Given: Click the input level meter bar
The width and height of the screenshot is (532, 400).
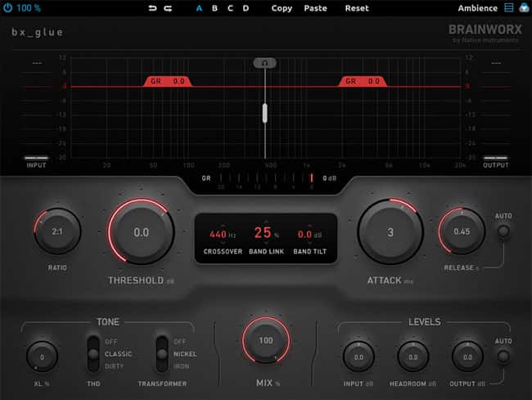Looking at the screenshot, I should (x=36, y=158).
